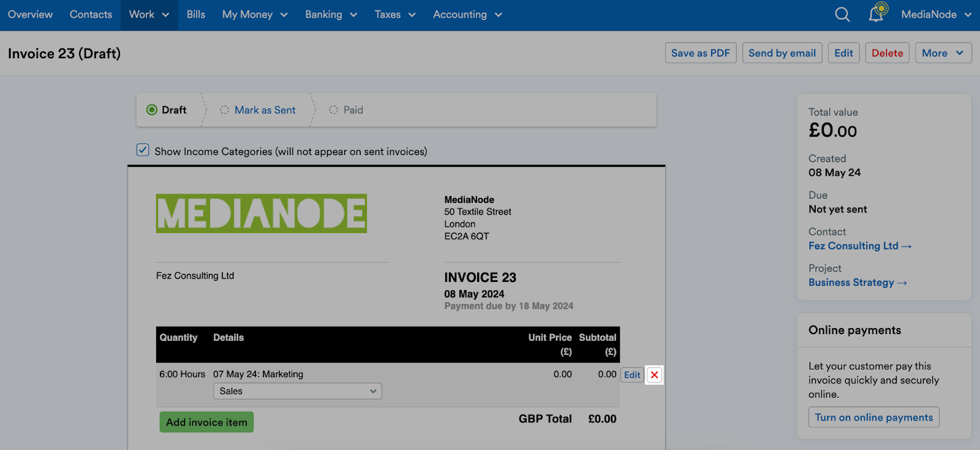Viewport: 980px width, 450px height.
Task: Expand the Banking menu
Action: tap(331, 15)
